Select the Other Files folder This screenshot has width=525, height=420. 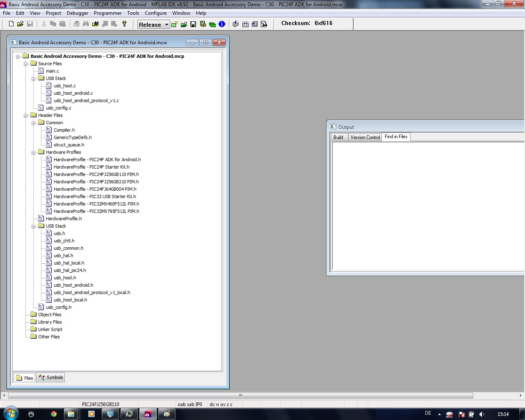pyautogui.click(x=49, y=337)
